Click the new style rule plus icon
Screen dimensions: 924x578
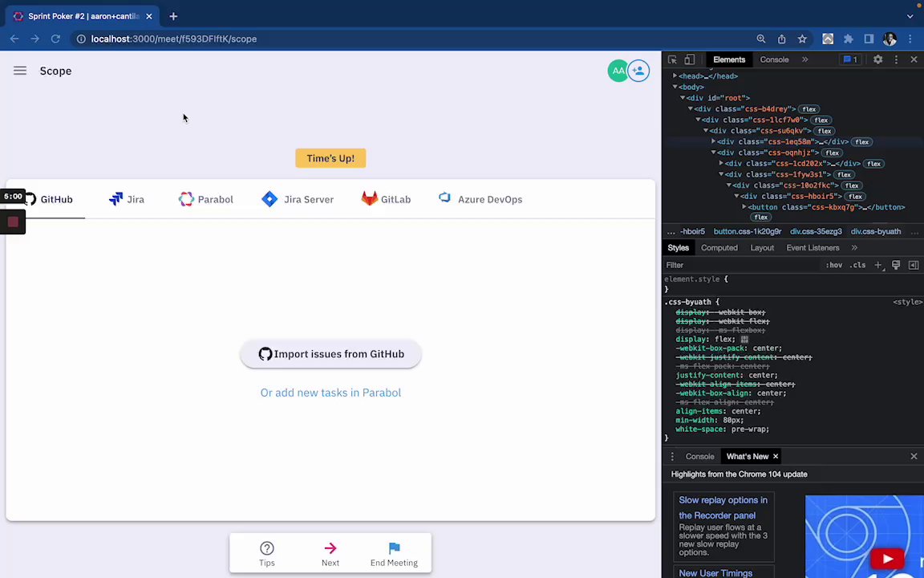878,266
